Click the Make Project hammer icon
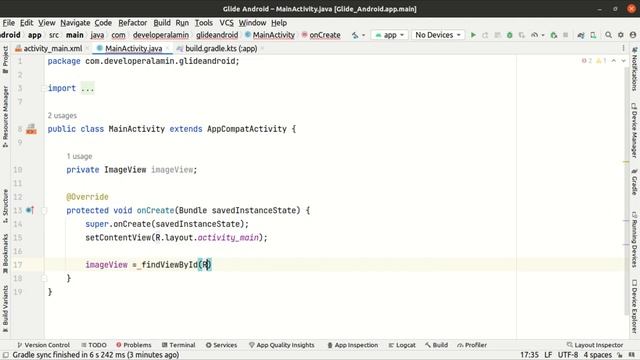Image resolution: width=640 pixels, height=360 pixels. click(x=355, y=35)
